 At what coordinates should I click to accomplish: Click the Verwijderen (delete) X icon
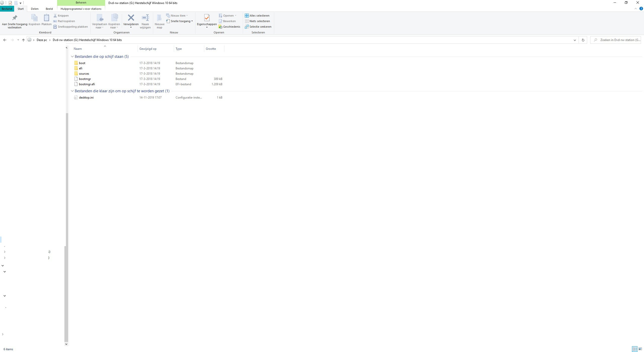click(131, 18)
